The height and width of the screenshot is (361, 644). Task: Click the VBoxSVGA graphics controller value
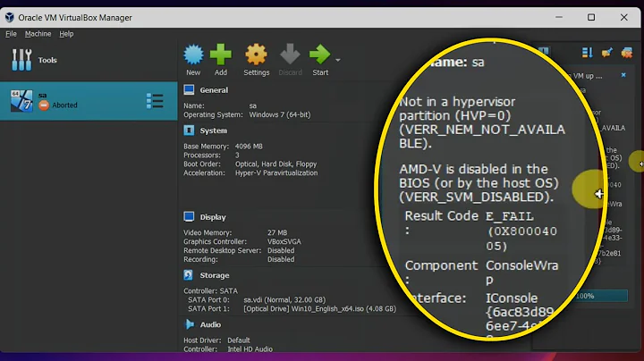tap(284, 241)
